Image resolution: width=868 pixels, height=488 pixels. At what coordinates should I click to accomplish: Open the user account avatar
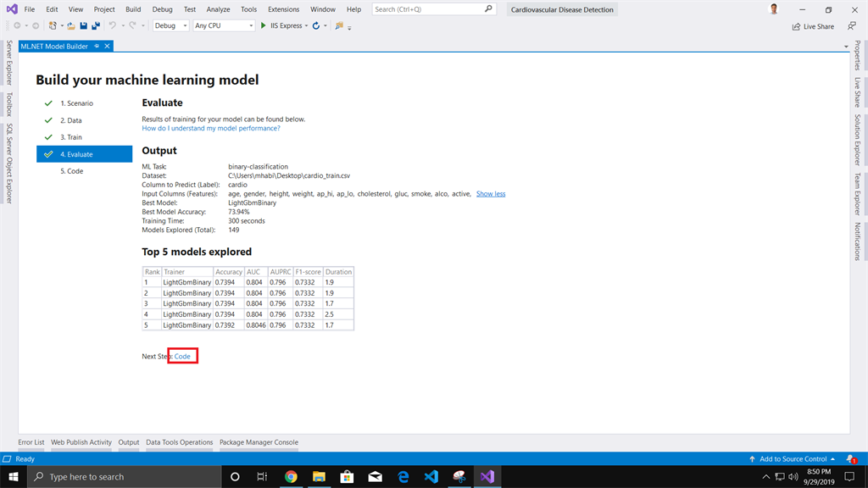(774, 8)
